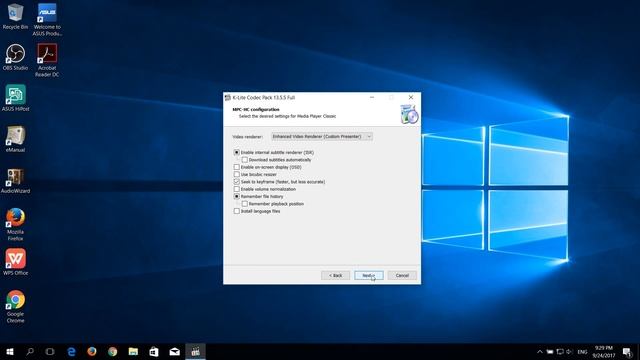Launch AudioWizard from desktop

15,180
